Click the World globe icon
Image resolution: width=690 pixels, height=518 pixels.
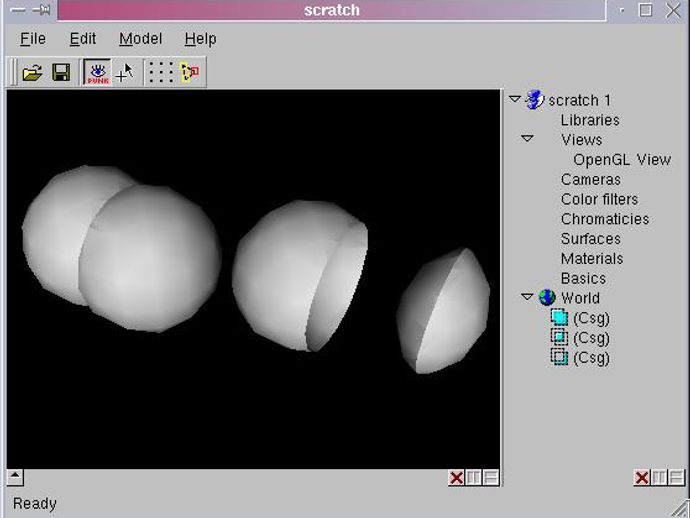coord(547,298)
